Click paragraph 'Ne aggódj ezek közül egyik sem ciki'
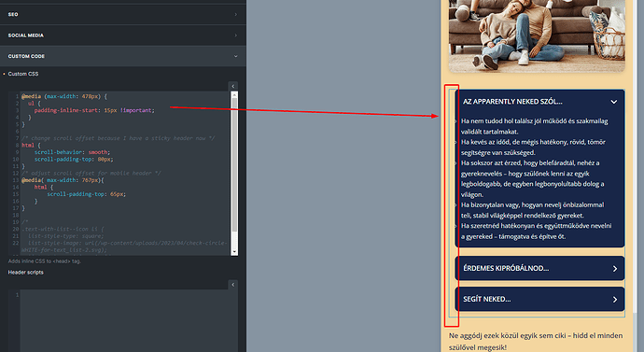644x352 pixels. click(536, 342)
